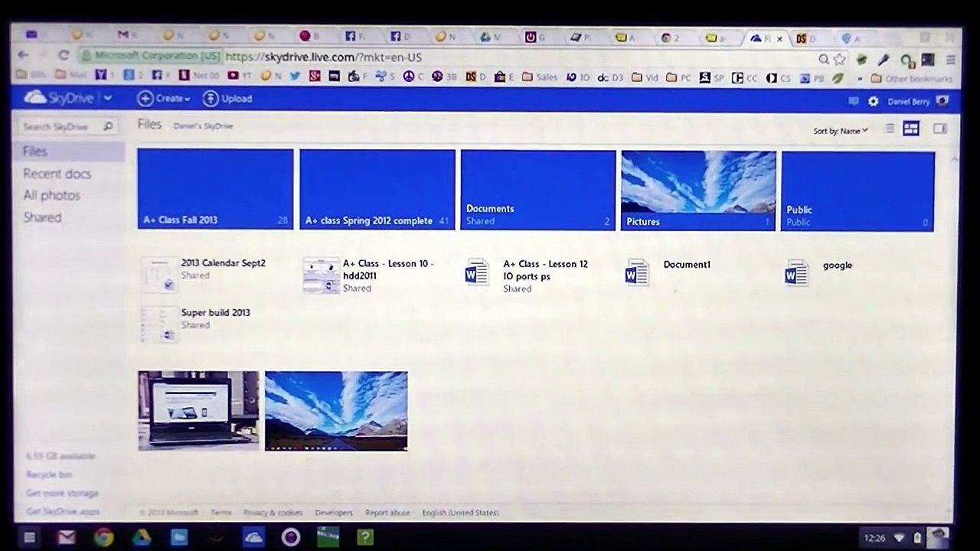Image resolution: width=980 pixels, height=551 pixels.
Task: Click the Net 00 bookmark
Action: [199, 76]
